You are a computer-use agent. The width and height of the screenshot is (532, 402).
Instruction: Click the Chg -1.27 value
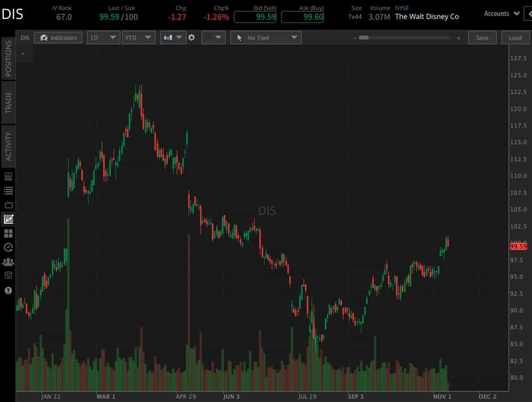tap(177, 17)
